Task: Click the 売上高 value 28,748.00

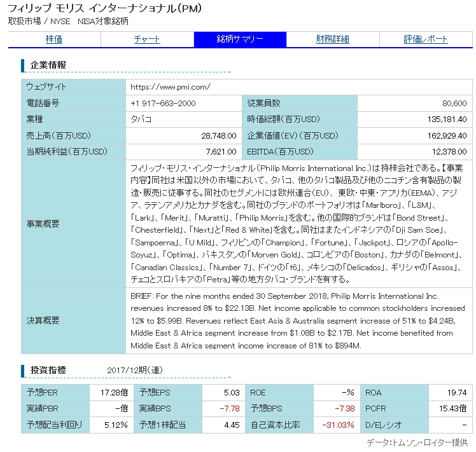Action: tap(218, 136)
